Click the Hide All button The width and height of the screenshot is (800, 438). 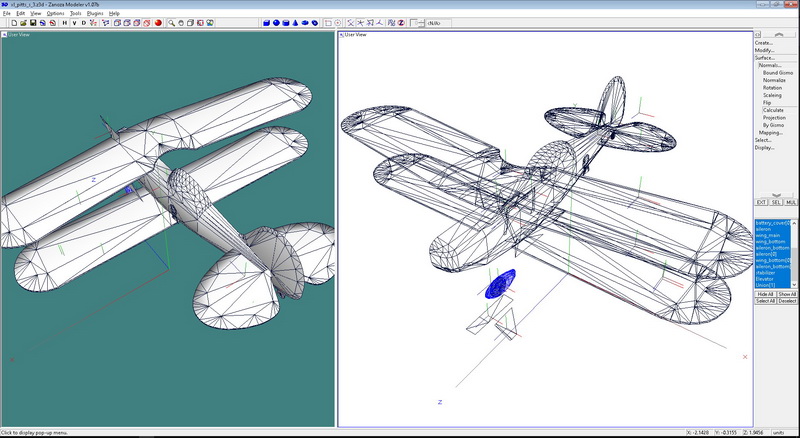pos(765,294)
